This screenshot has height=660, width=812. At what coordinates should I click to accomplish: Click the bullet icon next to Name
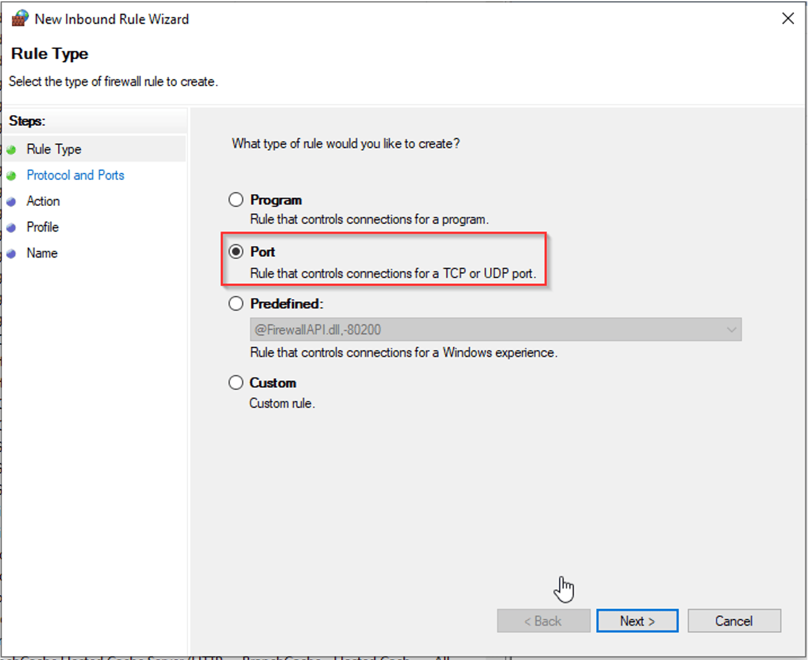(11, 254)
